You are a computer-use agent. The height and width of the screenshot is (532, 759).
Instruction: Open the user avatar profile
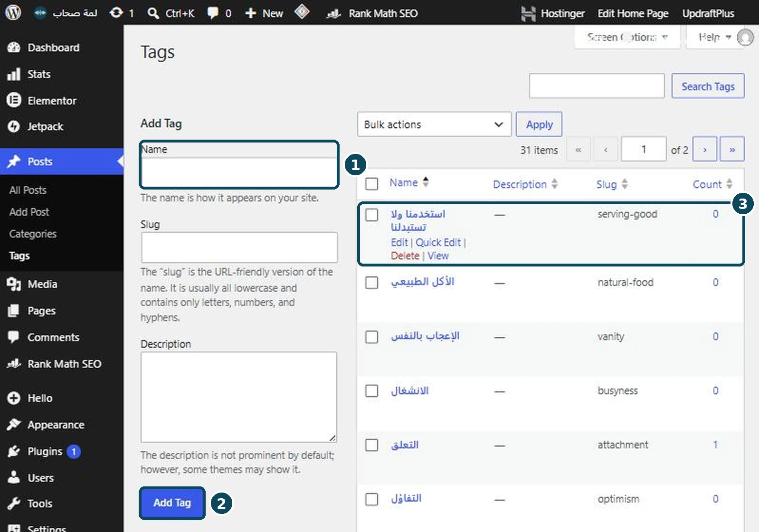point(745,37)
